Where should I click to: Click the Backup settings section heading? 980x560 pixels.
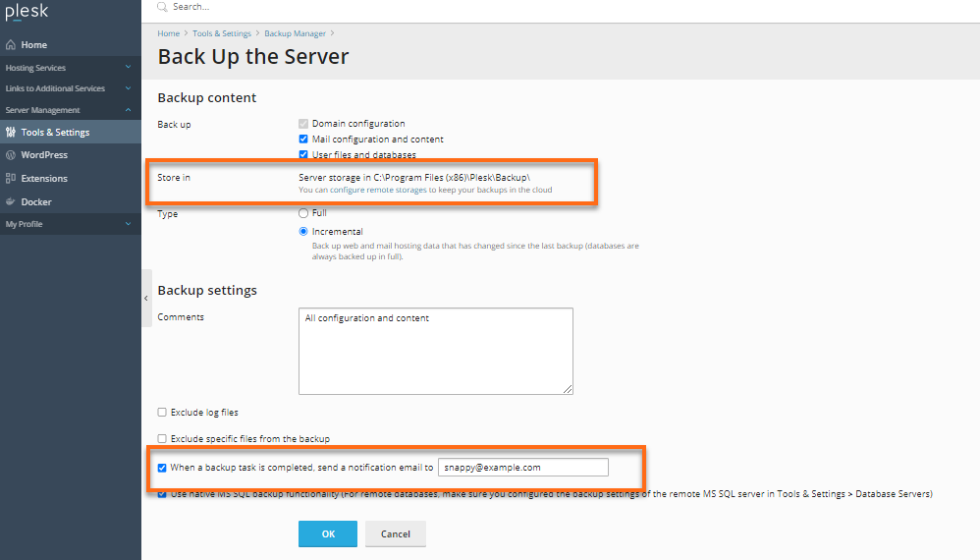tap(207, 291)
